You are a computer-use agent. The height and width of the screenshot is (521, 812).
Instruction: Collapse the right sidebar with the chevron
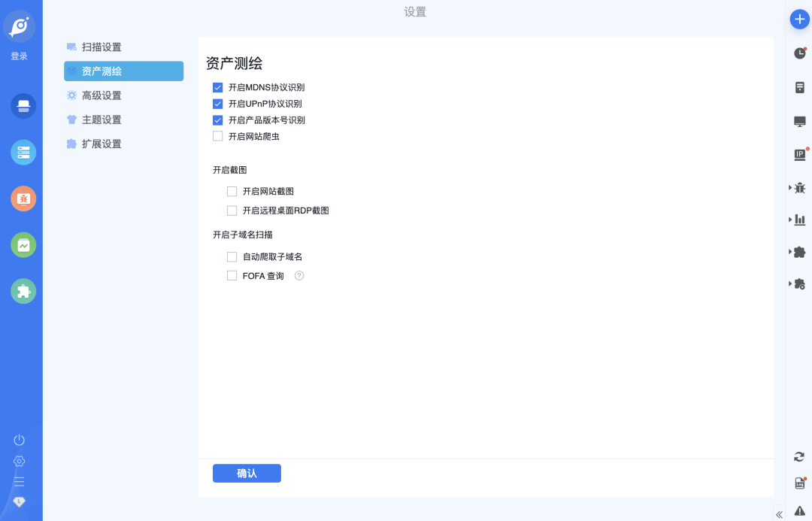tap(779, 513)
